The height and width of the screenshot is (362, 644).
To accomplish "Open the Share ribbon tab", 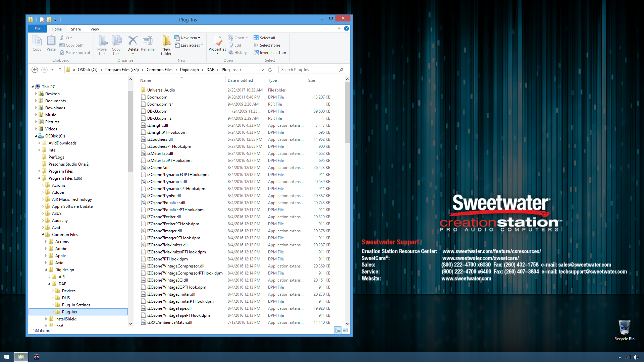I will [x=76, y=29].
